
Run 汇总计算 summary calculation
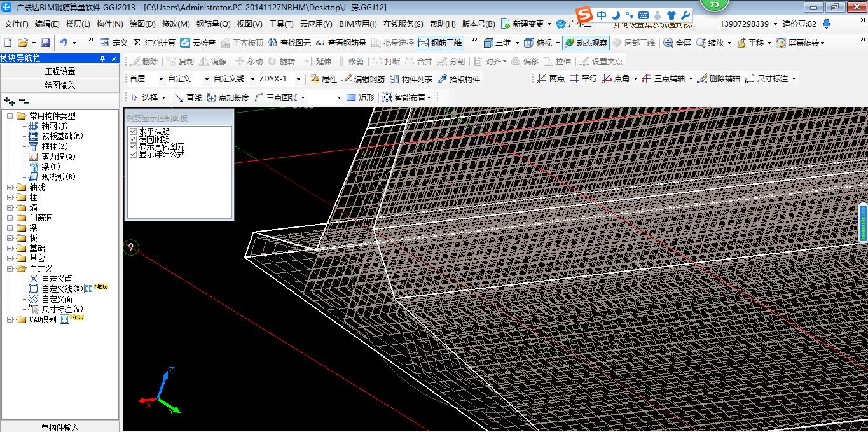click(x=155, y=43)
